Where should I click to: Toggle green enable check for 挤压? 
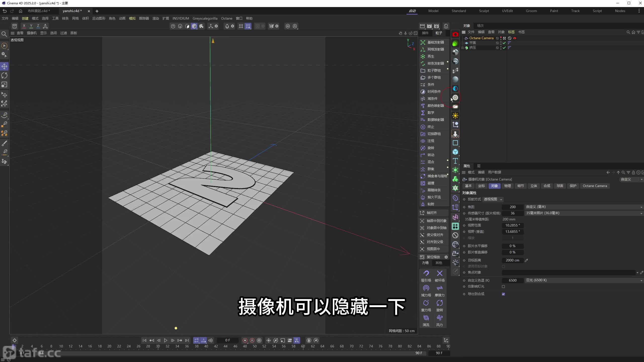[x=504, y=48]
